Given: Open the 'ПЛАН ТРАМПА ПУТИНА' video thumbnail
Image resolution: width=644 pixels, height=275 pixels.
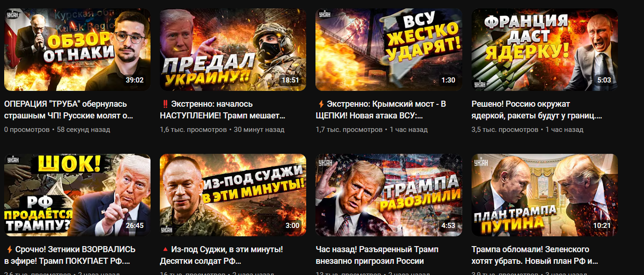Looking at the screenshot, I should click(x=545, y=195).
